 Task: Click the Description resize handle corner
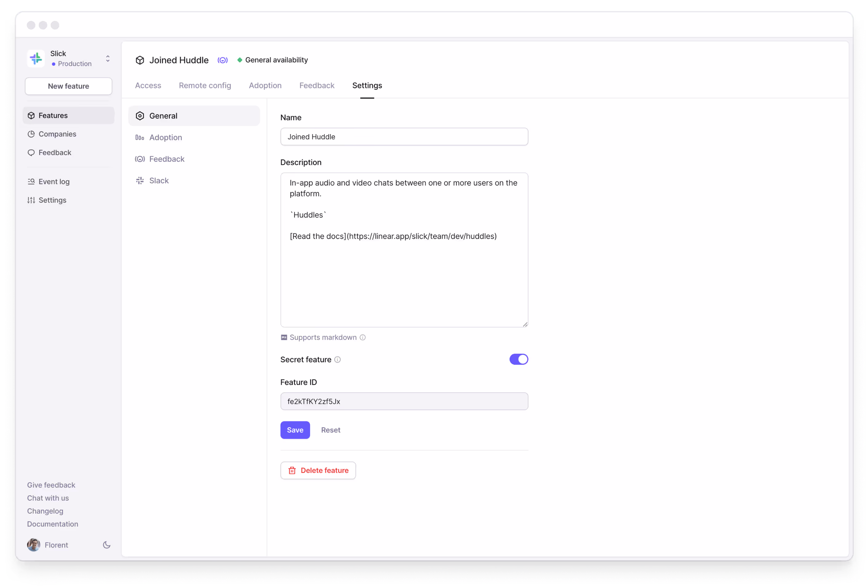[525, 325]
